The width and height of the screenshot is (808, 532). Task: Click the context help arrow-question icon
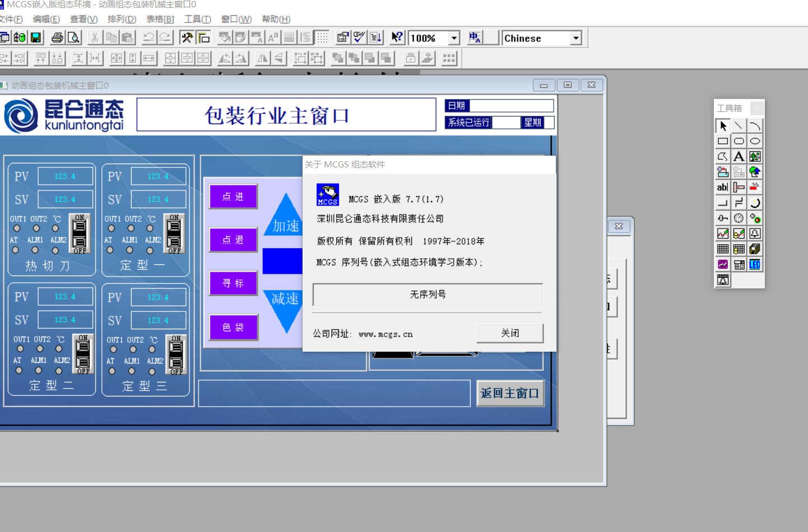click(397, 38)
